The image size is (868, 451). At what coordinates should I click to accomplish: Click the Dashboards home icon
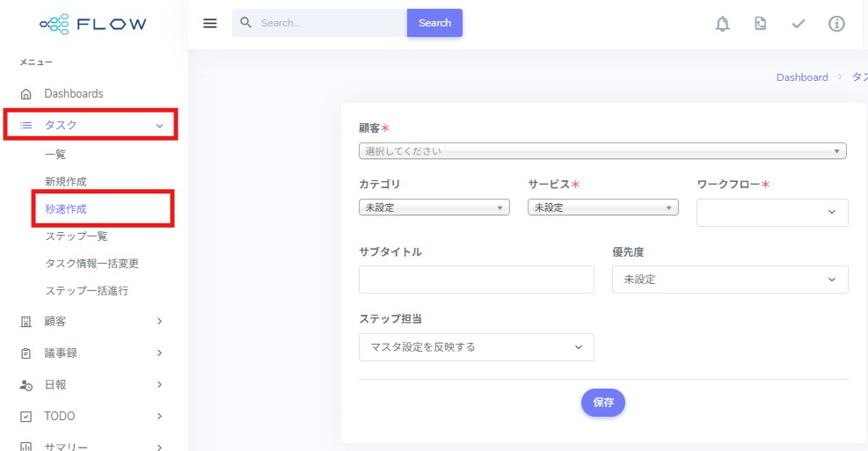[x=26, y=94]
